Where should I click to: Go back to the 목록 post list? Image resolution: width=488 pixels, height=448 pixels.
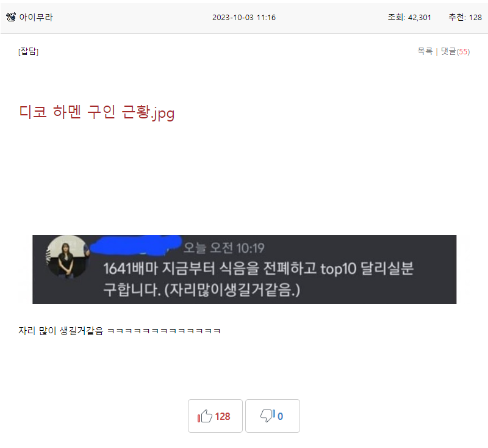pos(425,51)
